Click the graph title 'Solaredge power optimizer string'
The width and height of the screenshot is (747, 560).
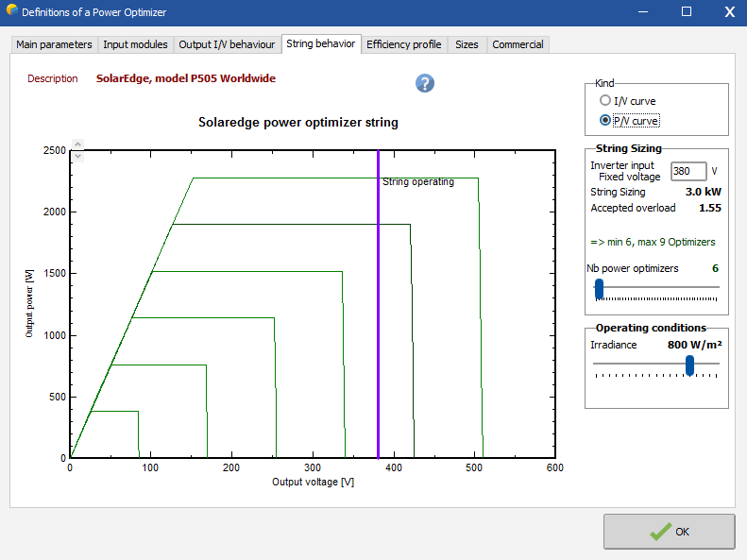(x=298, y=123)
